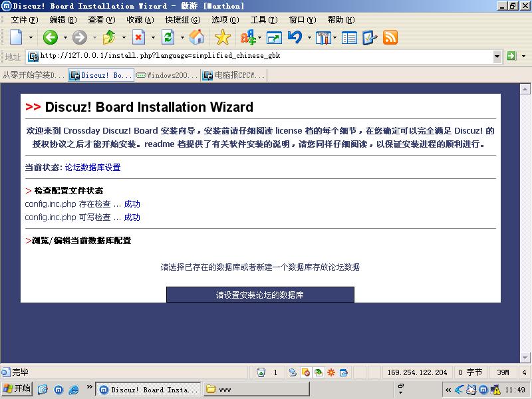
Task: Click the orange sun icon in status bar
Action: coord(331,372)
